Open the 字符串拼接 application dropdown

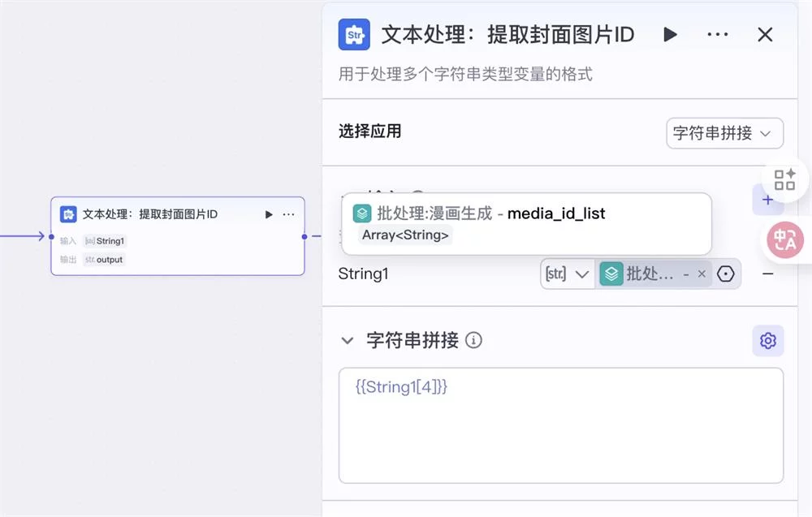(x=724, y=134)
